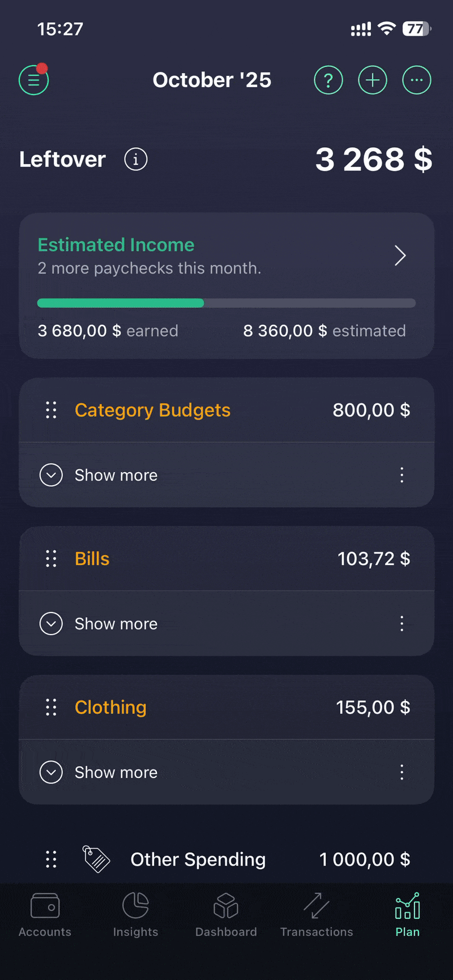Tap the plus icon to add item
The height and width of the screenshot is (980, 453).
373,80
